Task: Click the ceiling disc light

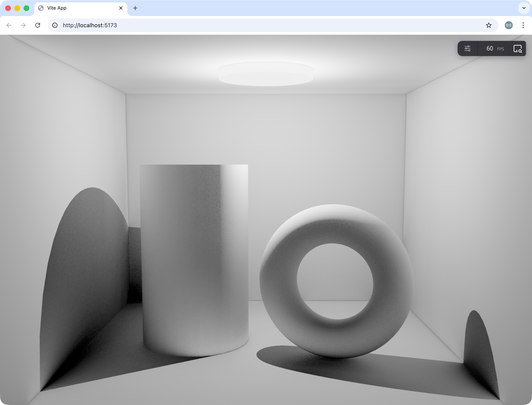Action: 266,74
